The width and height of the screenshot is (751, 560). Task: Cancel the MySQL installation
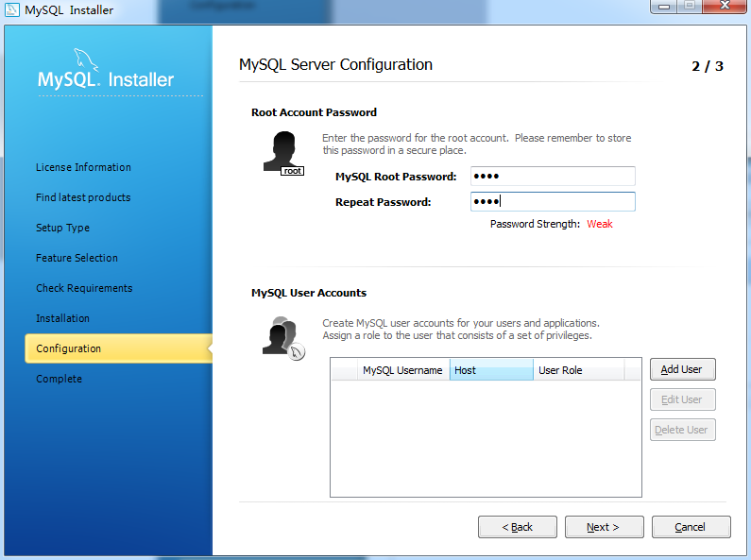coord(691,527)
